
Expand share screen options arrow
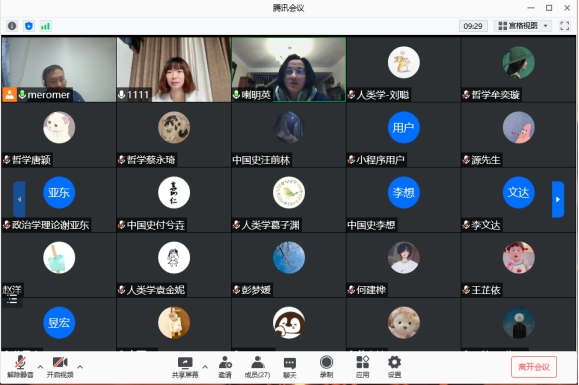(205, 367)
